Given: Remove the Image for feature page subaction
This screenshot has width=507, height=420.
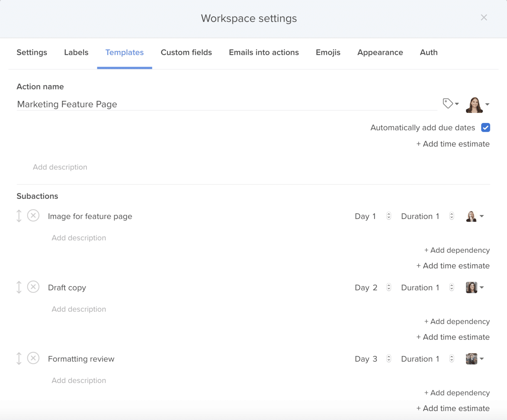Looking at the screenshot, I should click(33, 216).
